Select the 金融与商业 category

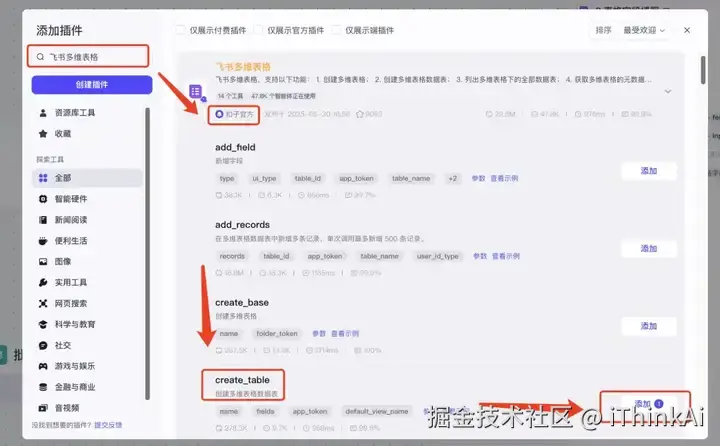point(87,387)
